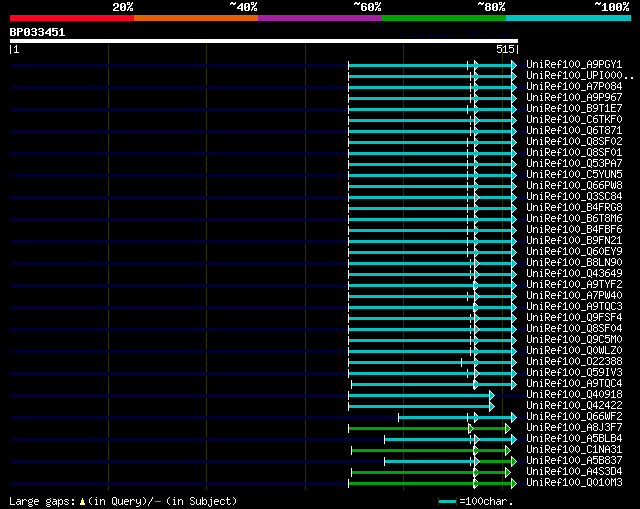
Task: Select the UniRef100_Q8SF04 label
Action: (x=574, y=329)
